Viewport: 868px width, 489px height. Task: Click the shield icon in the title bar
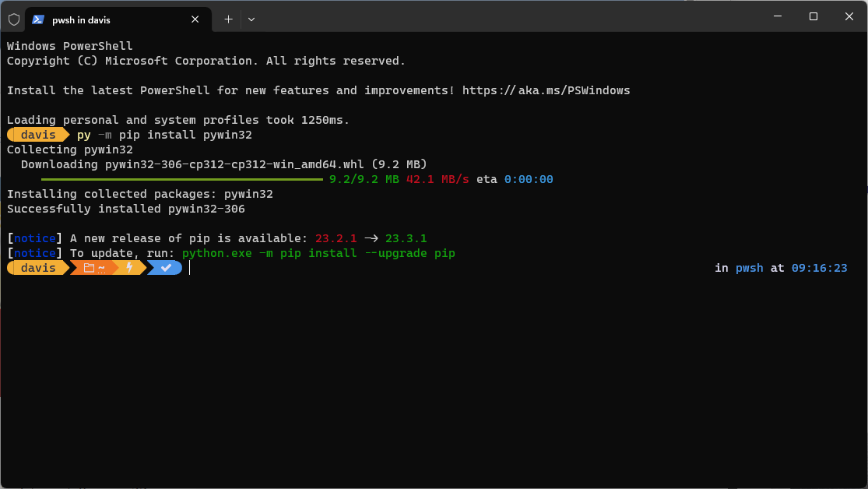coord(13,19)
